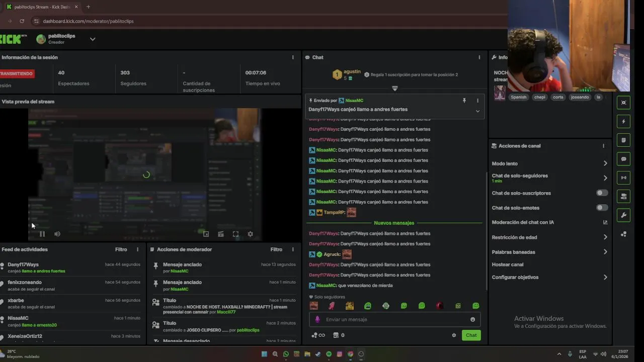Screen dimensions: 644x362
Task: Open stream preview settings gear
Action: point(250,234)
